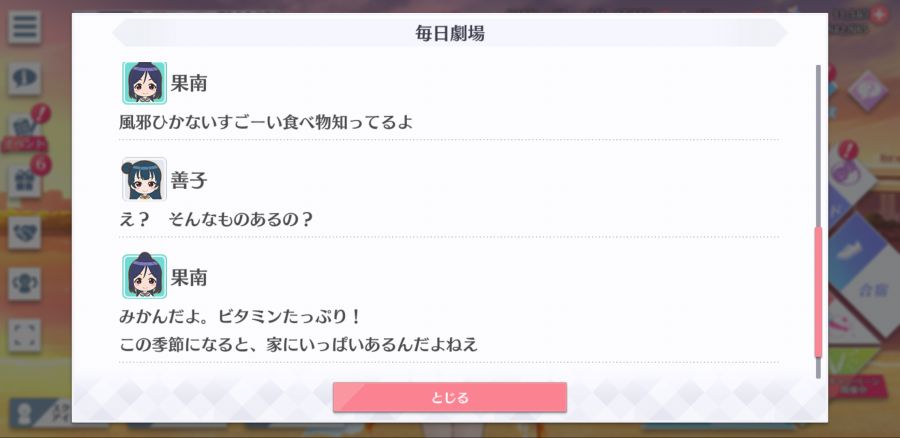Screen dimensions: 900x438
Task: Open the hamburger menu icon
Action: [x=24, y=27]
